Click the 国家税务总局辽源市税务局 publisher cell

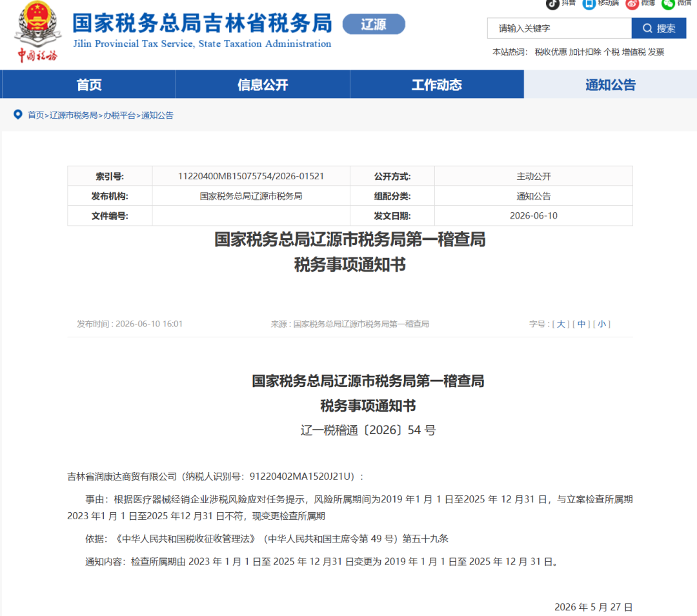(x=250, y=196)
